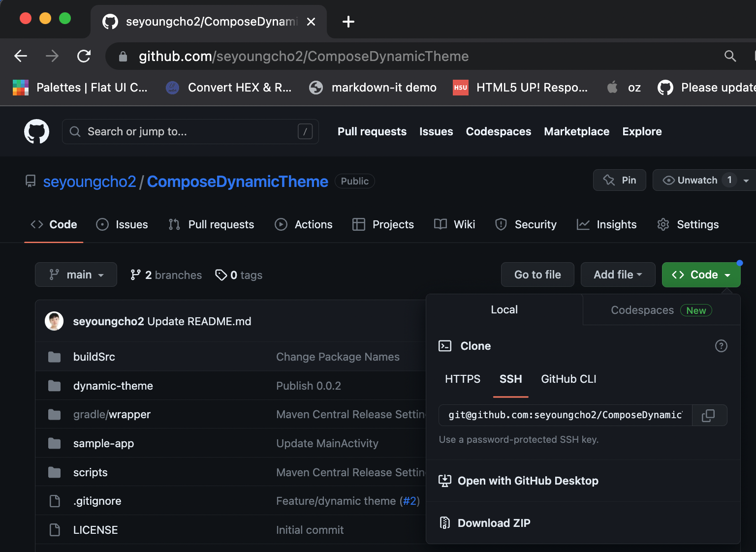Click the GitHub Desktop download icon
756x552 pixels.
pyautogui.click(x=445, y=481)
